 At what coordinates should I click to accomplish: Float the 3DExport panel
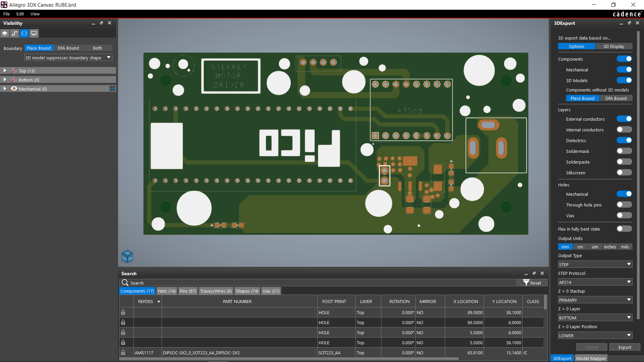click(x=629, y=23)
